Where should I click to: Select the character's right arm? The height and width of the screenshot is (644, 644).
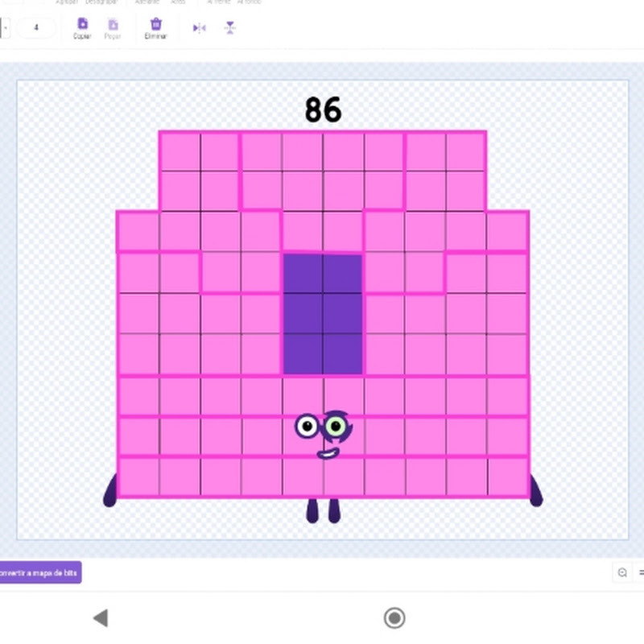[x=536, y=490]
